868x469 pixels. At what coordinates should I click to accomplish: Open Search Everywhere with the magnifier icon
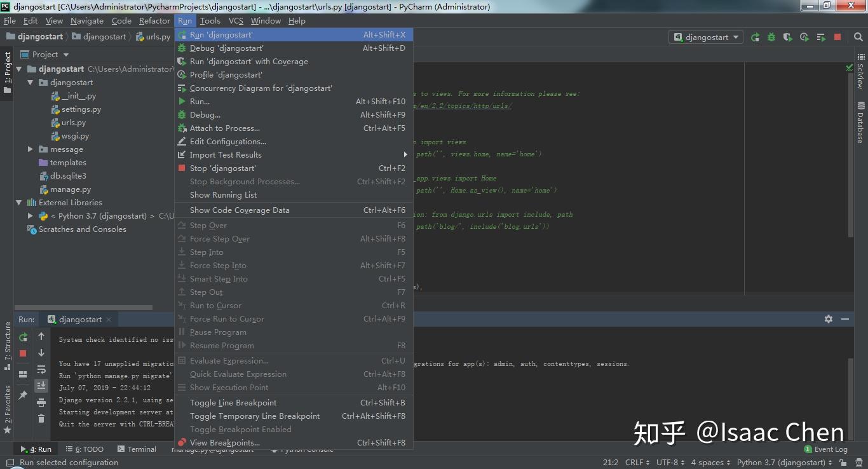[x=859, y=37]
